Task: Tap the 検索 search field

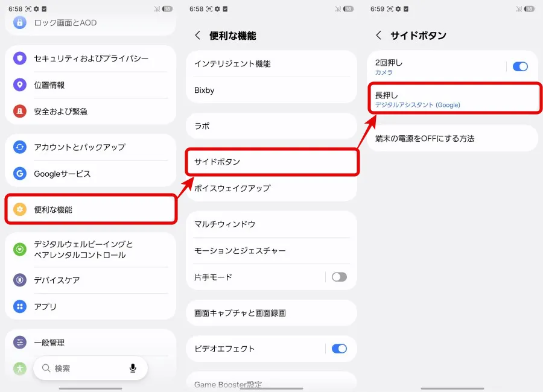Action: click(91, 368)
